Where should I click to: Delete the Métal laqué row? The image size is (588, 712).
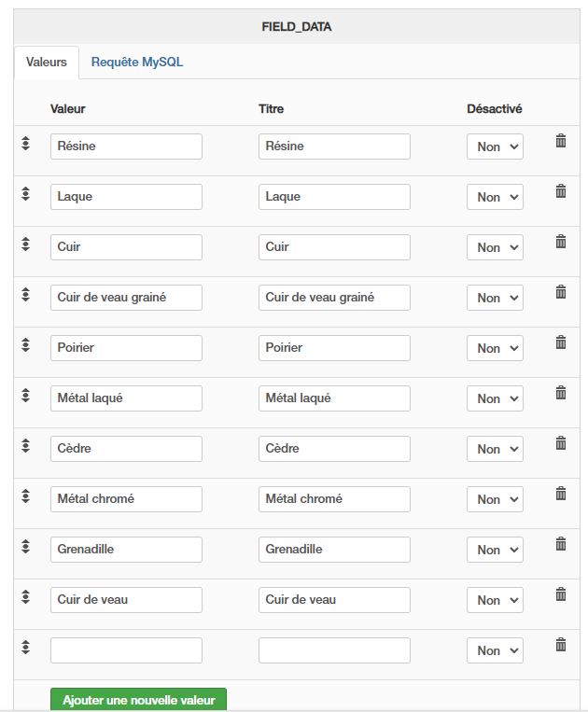pyautogui.click(x=561, y=393)
